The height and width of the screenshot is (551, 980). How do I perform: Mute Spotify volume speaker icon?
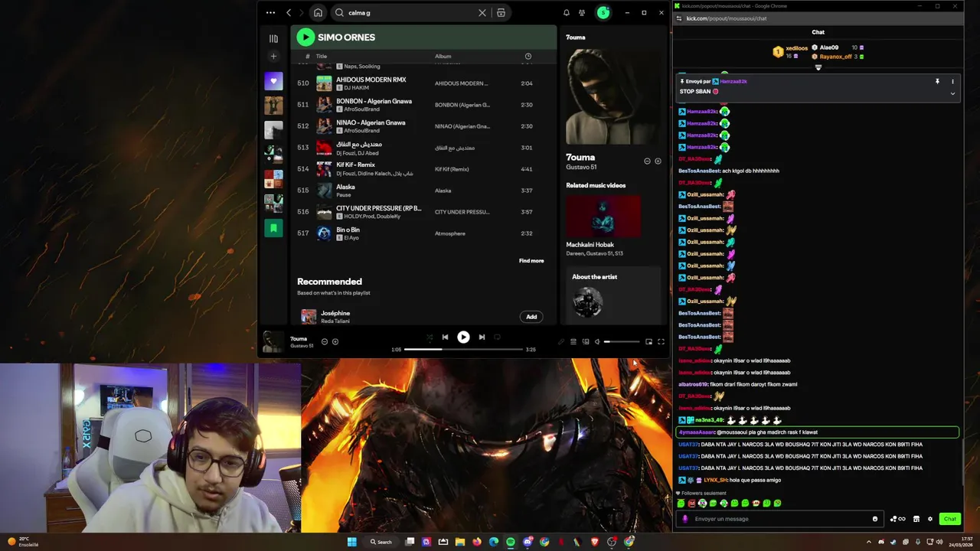(x=598, y=342)
